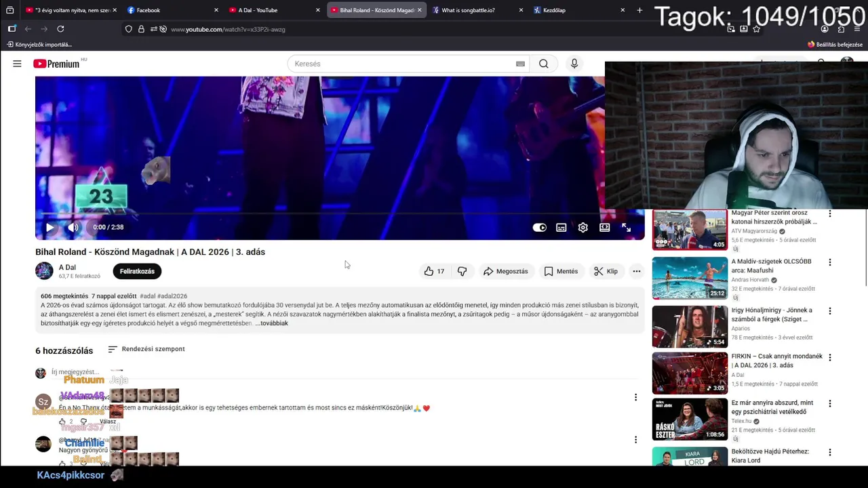The height and width of the screenshot is (488, 868).
Task: Go back with the browser back arrow
Action: coord(28,29)
